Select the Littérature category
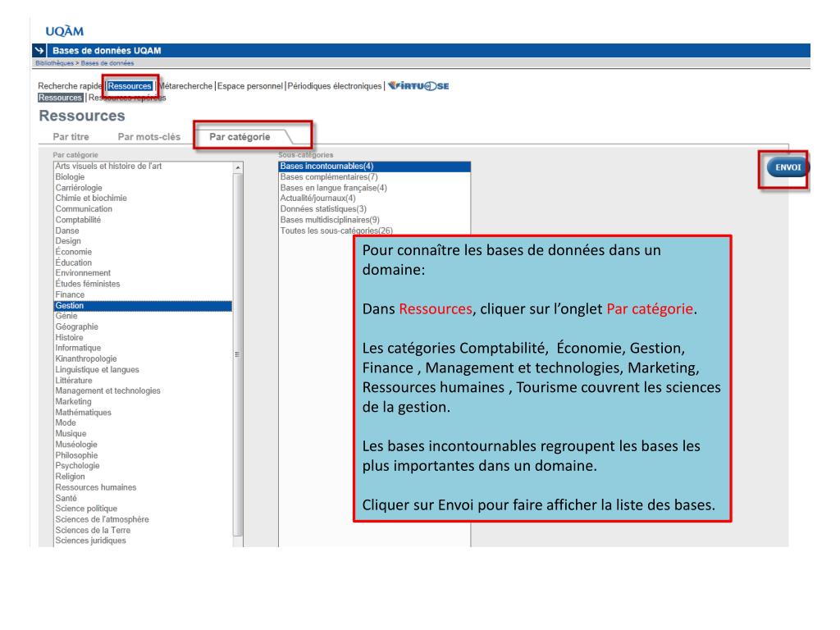The image size is (840, 630). pyautogui.click(x=143, y=381)
